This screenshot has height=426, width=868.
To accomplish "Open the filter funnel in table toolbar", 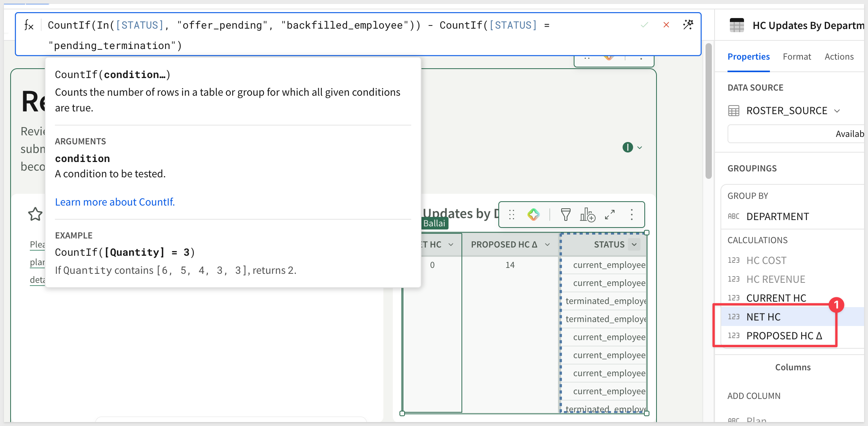I will click(565, 215).
